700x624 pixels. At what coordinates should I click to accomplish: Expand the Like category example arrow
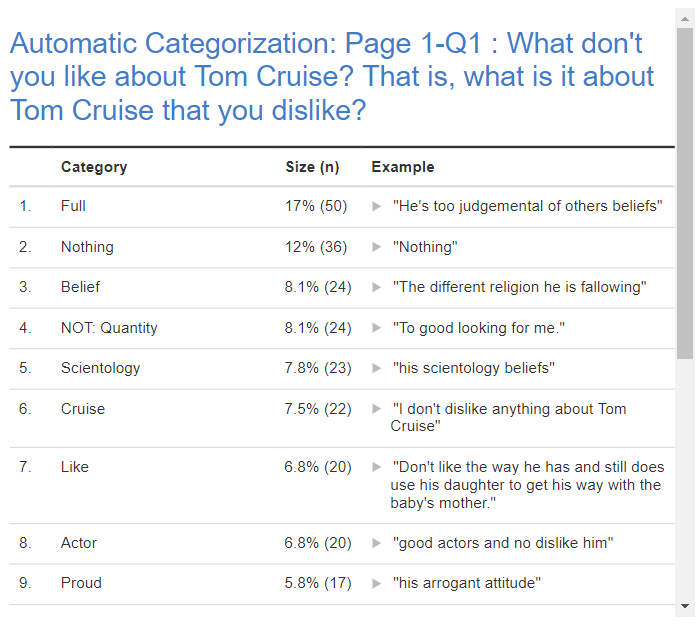377,467
